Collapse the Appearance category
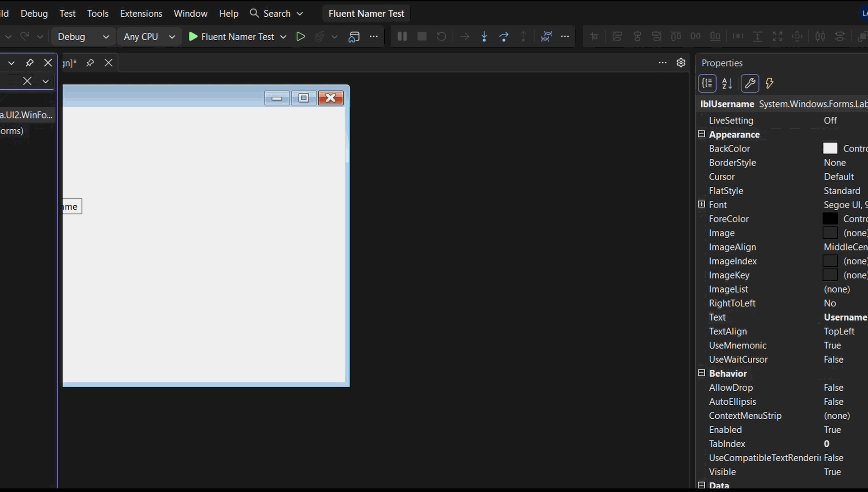 702,134
